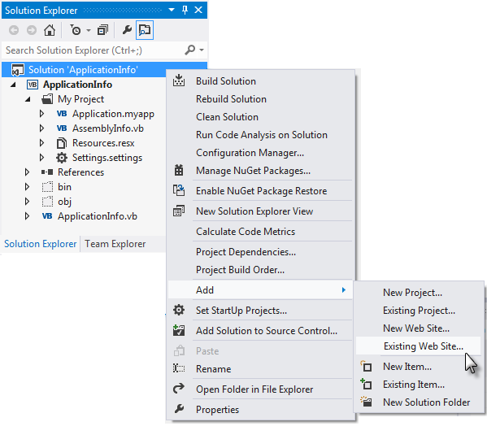487x448 pixels.
Task: Click the Resources.resx file icon
Action: pos(62,143)
